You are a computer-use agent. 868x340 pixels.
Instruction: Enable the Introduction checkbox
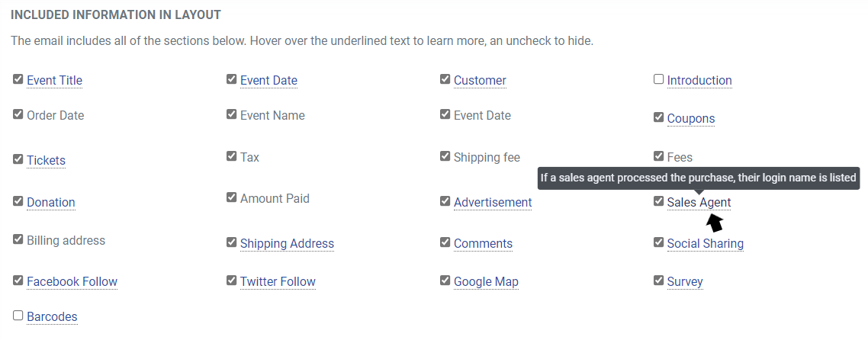(658, 79)
